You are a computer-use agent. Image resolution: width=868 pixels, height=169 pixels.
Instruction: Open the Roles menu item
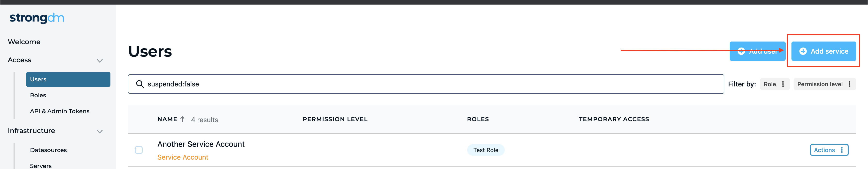[38, 95]
